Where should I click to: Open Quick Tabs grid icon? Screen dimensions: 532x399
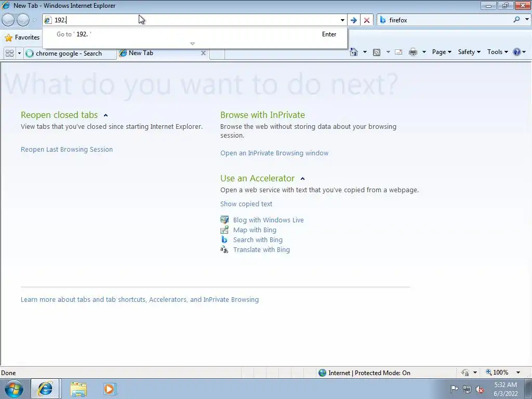[x=10, y=54]
